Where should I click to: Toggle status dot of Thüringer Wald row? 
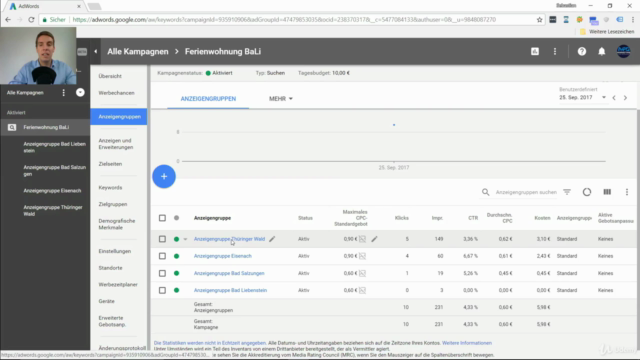(176, 239)
